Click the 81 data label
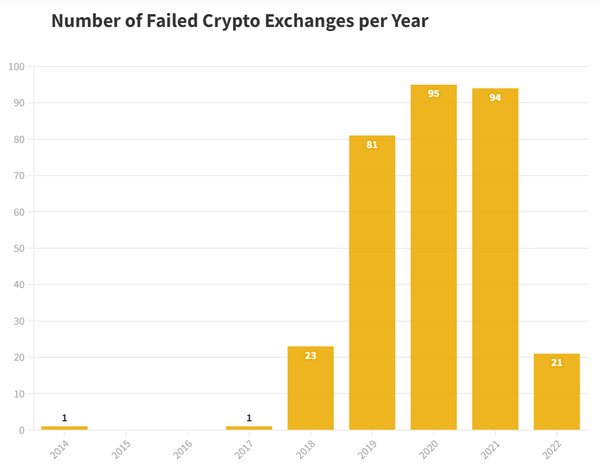600x467 pixels. (x=372, y=145)
